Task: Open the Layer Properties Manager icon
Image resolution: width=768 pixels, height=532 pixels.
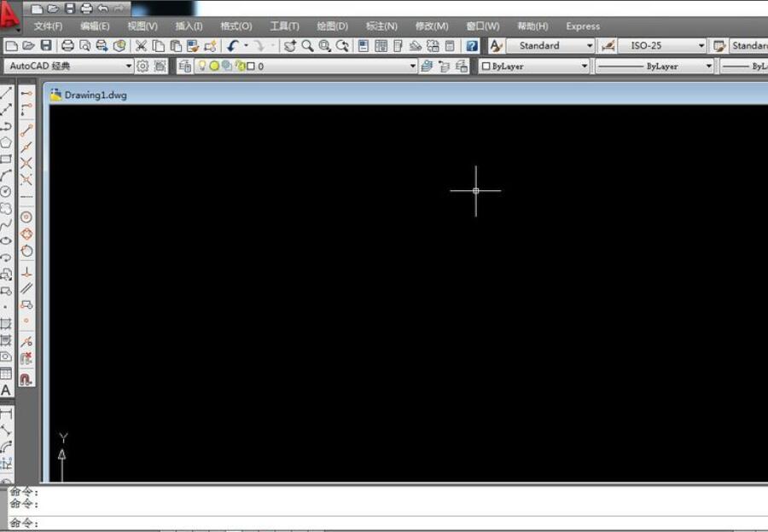Action: pyautogui.click(x=185, y=66)
